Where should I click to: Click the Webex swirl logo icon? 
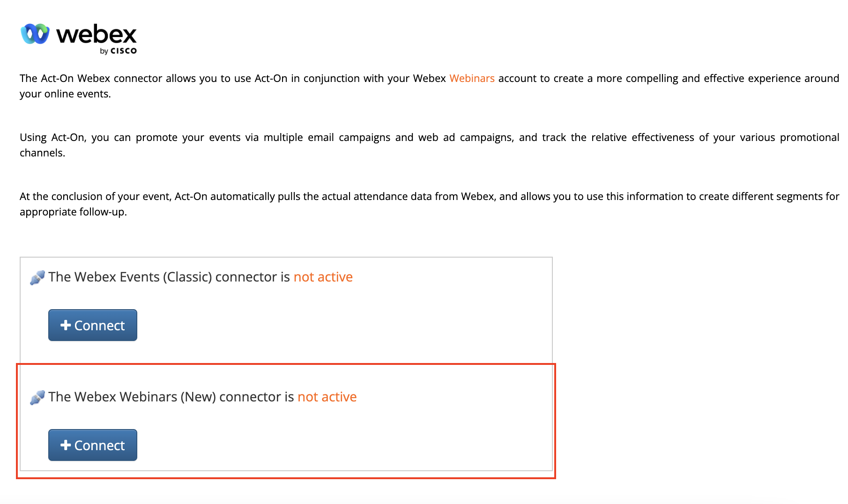point(35,34)
